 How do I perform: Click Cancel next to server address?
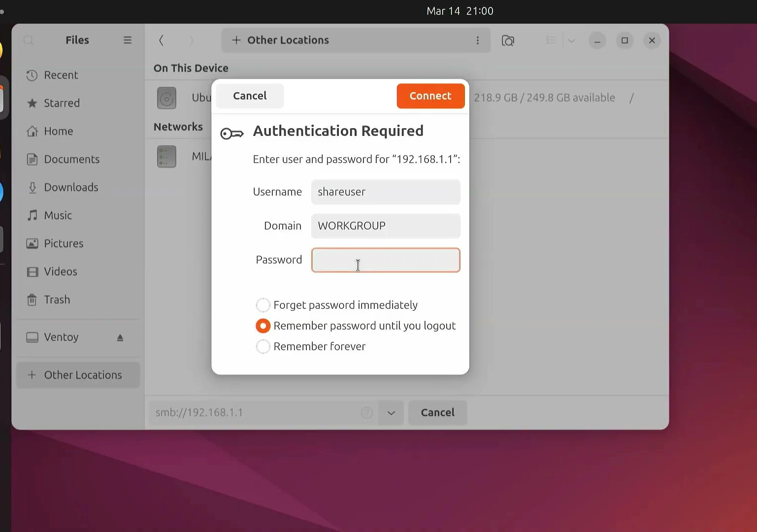(x=437, y=413)
